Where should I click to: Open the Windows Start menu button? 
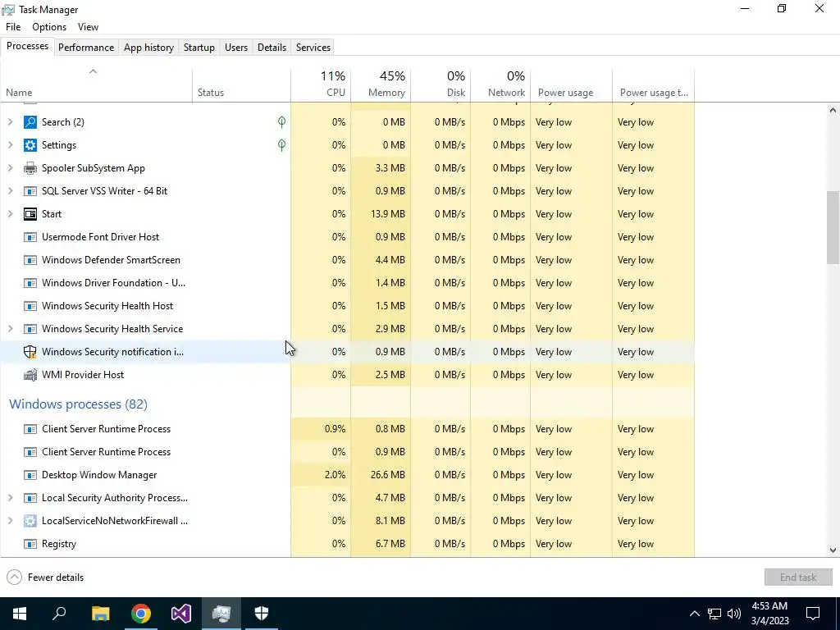pyautogui.click(x=20, y=614)
